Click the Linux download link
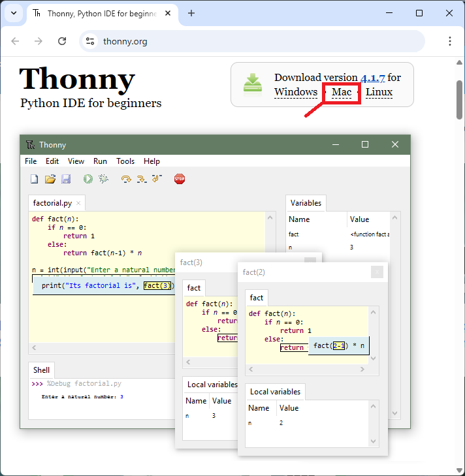 pos(379,92)
